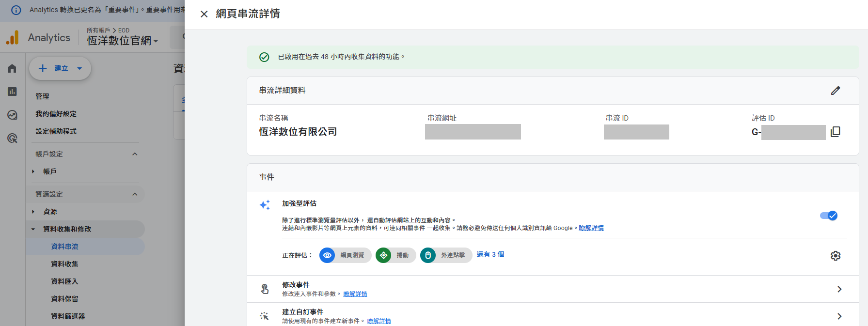868x326 pixels.
Task: Click the 外連點擊 mouse icon
Action: (428, 255)
